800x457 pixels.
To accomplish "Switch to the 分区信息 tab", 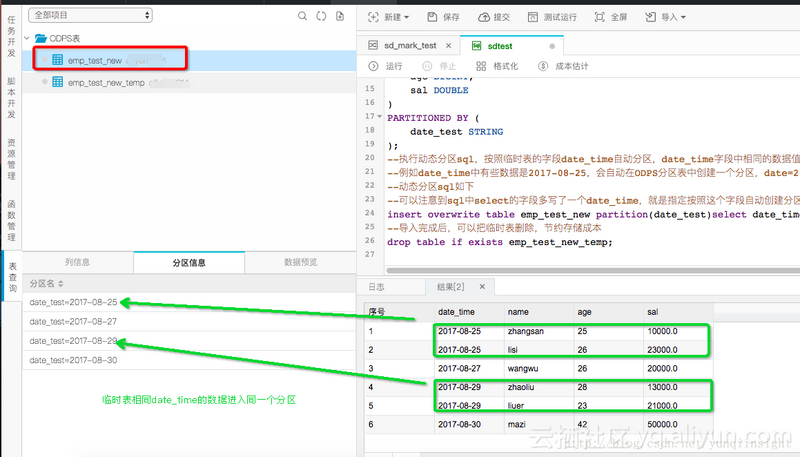I will pos(189,262).
